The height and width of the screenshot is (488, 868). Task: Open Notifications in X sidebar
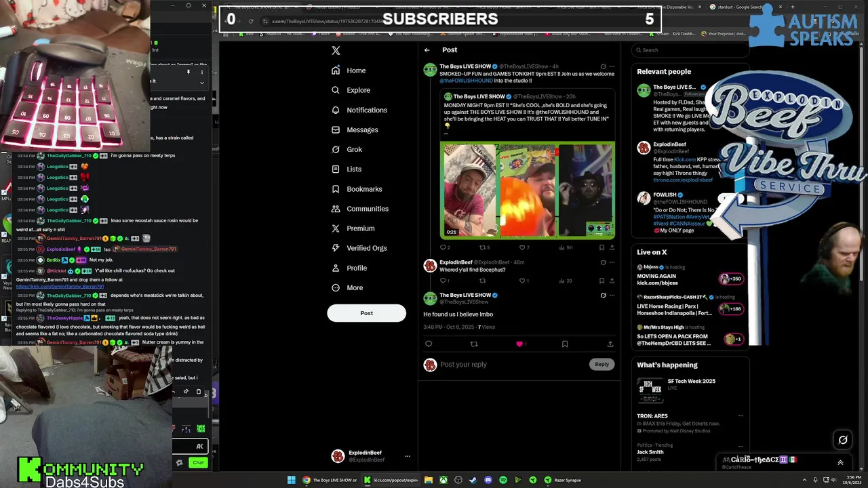359,110
